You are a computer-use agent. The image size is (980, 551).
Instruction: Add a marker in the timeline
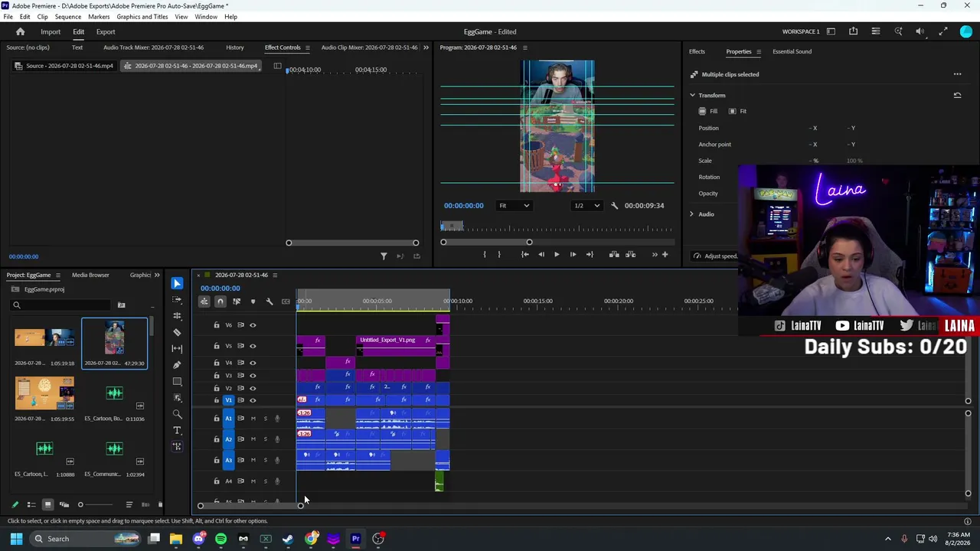coord(253,302)
